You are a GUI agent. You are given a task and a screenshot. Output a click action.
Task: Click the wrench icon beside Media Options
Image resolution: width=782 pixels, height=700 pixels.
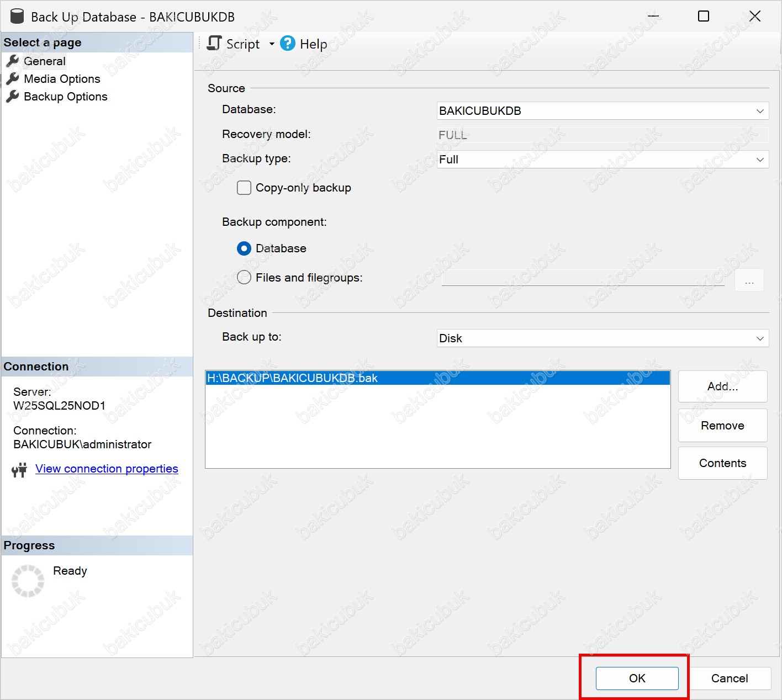pyautogui.click(x=12, y=79)
